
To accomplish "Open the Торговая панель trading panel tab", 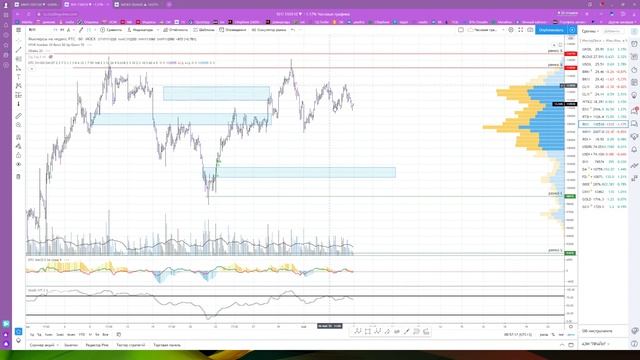I will [x=167, y=345].
